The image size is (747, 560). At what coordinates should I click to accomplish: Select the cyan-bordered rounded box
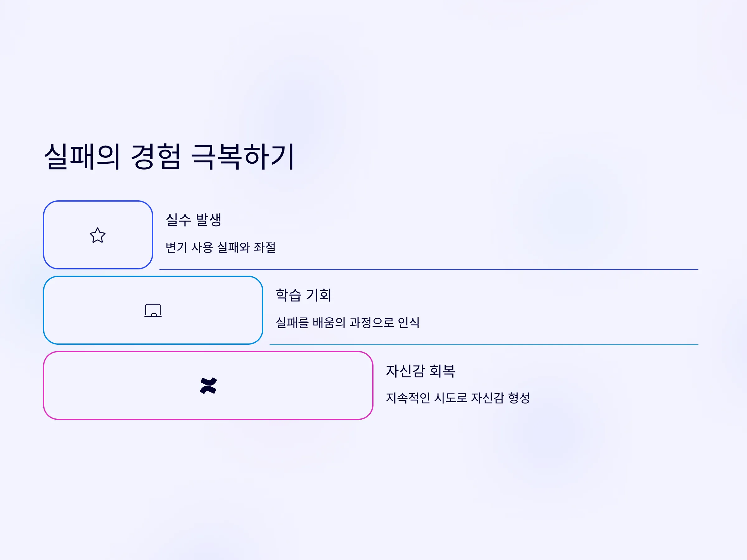point(153,310)
